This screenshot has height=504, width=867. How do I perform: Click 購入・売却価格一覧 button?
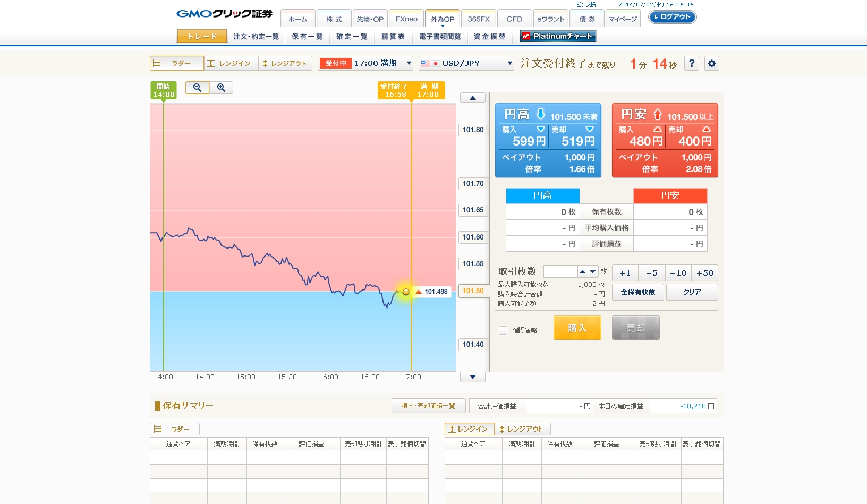pos(429,406)
